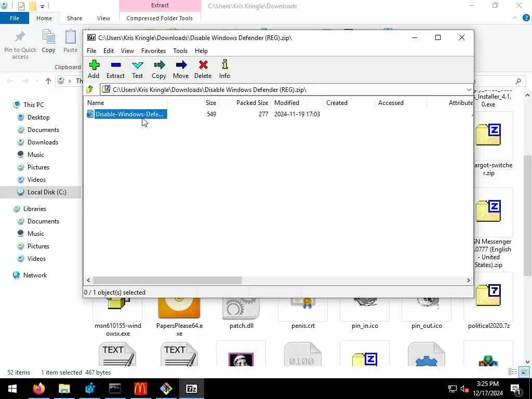This screenshot has width=532, height=399.
Task: Sort by the Size column header
Action: 193,103
